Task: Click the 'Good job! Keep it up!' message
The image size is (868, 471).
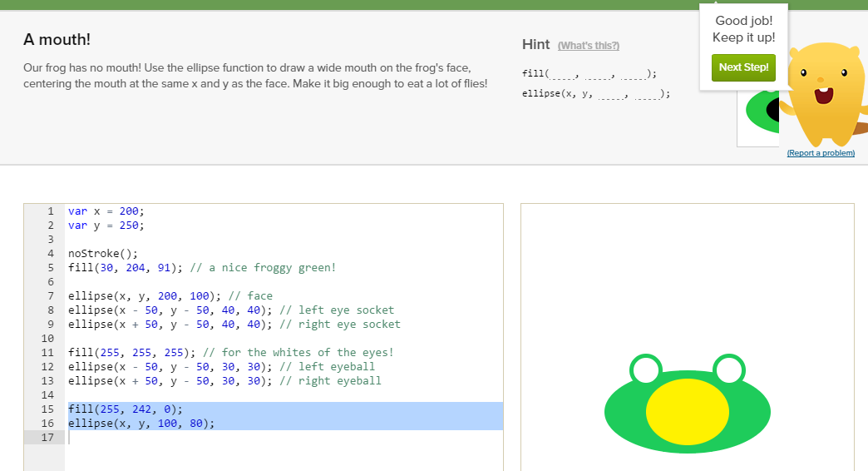Action: pos(743,29)
